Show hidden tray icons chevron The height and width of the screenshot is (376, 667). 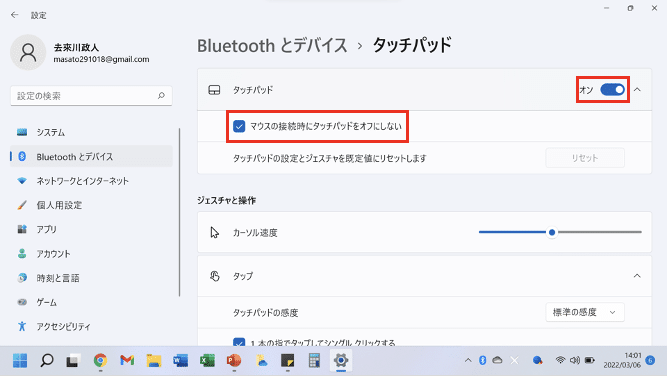pos(468,360)
